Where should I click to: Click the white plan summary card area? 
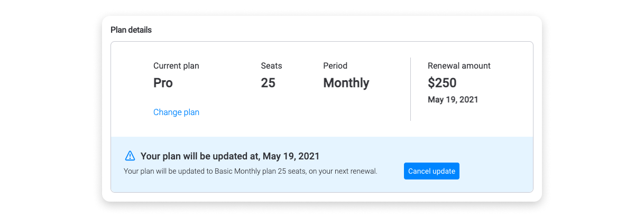point(322,89)
